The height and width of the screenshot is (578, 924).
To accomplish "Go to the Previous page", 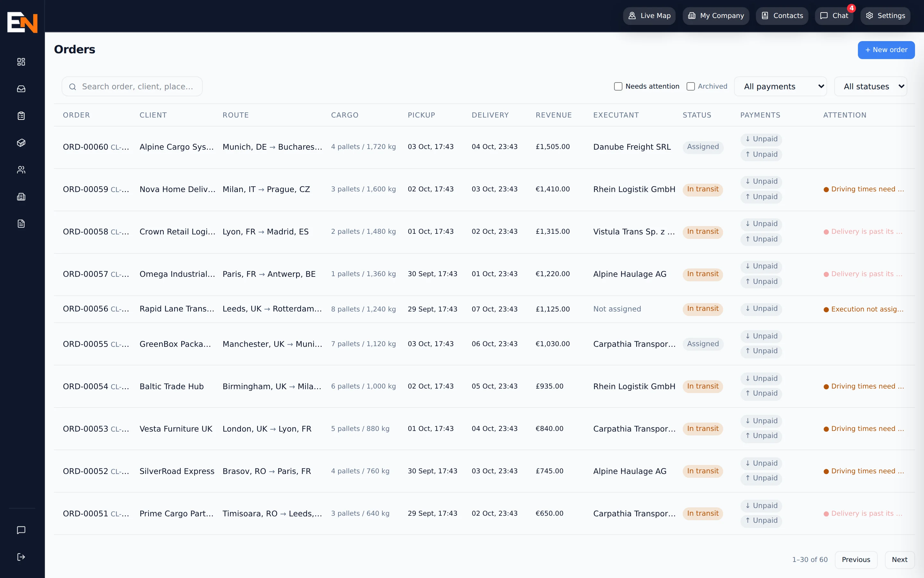I will tap(856, 560).
